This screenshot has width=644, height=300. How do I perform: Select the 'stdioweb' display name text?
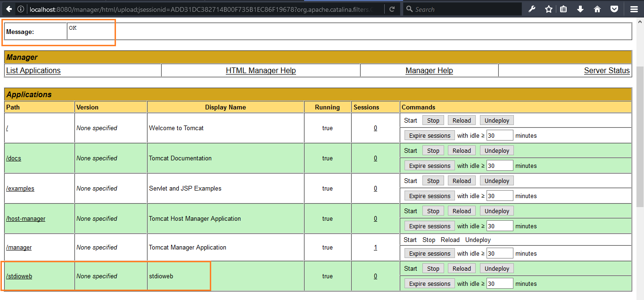[161, 276]
